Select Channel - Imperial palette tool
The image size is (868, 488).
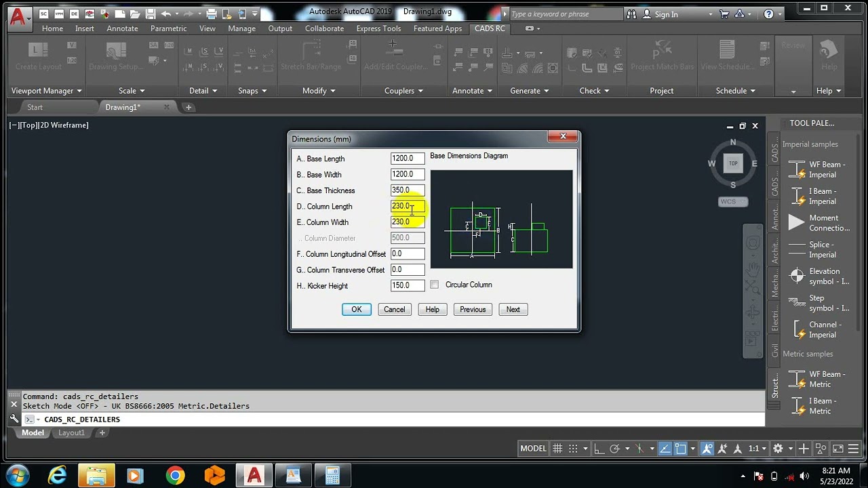tap(818, 329)
